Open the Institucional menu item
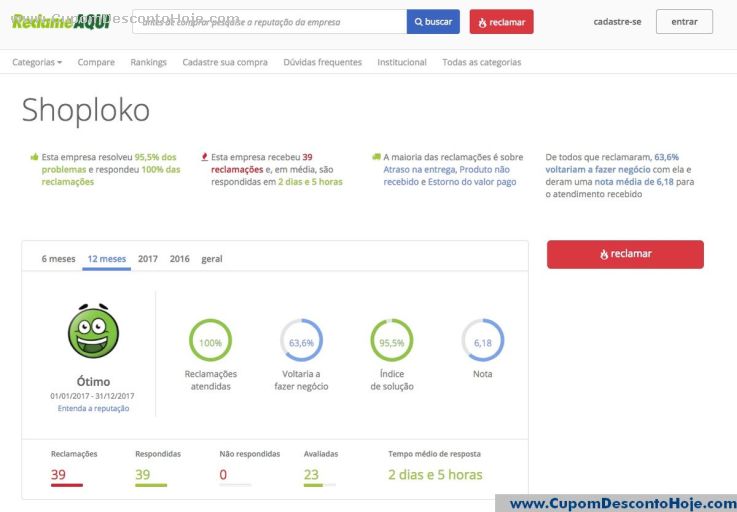 coord(402,62)
